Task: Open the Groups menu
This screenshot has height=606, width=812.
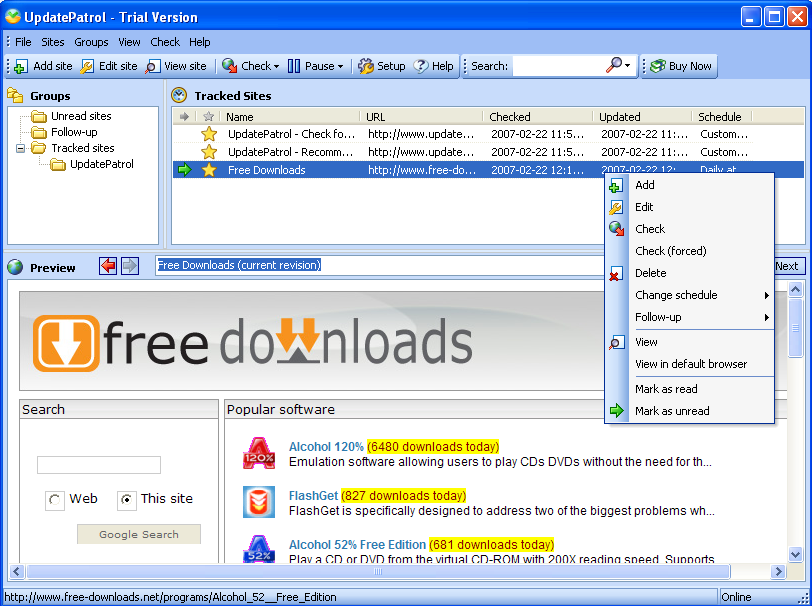Action: click(x=91, y=42)
